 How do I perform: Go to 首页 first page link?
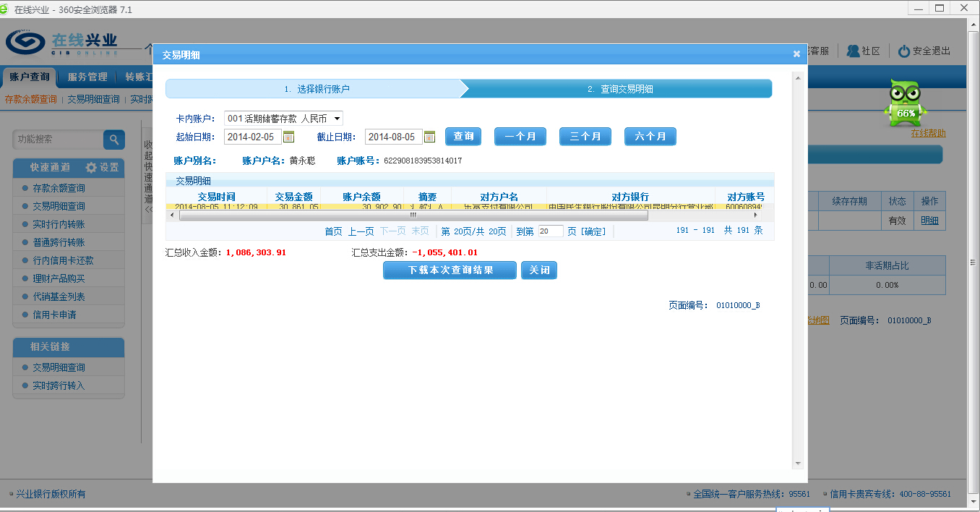333,231
